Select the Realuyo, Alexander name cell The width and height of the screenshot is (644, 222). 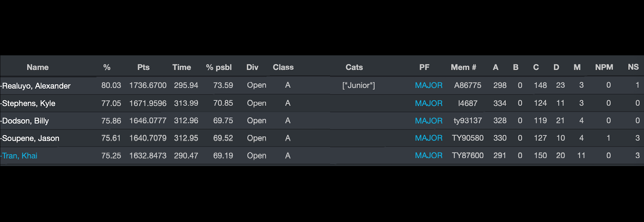[x=36, y=86]
